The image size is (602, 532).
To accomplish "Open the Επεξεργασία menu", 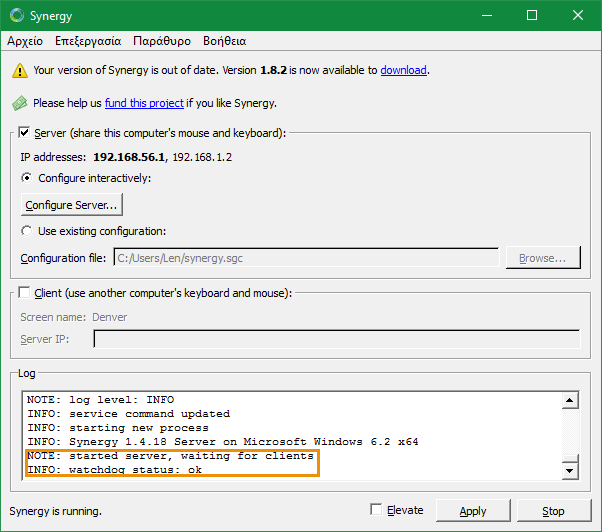I will 88,41.
